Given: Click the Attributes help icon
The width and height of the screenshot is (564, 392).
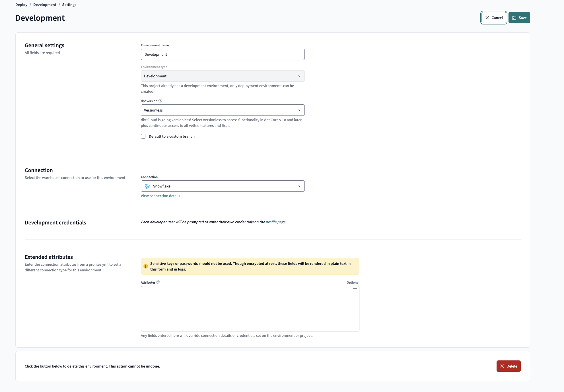Looking at the screenshot, I should pos(158,282).
